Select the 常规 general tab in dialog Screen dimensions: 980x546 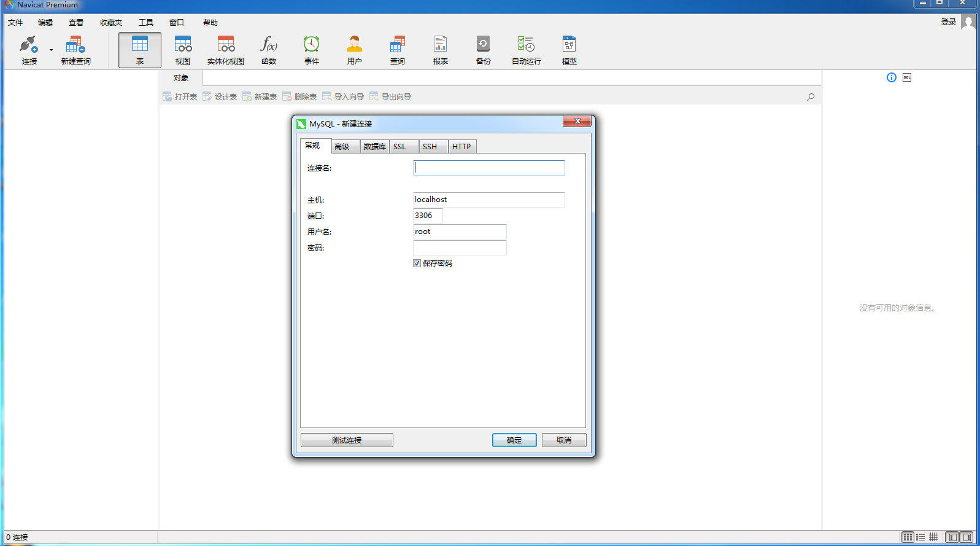coord(315,146)
